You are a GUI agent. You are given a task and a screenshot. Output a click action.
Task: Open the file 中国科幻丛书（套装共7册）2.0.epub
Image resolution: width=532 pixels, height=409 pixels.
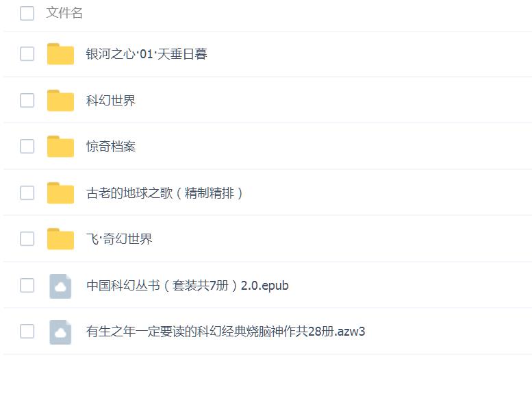coord(188,286)
